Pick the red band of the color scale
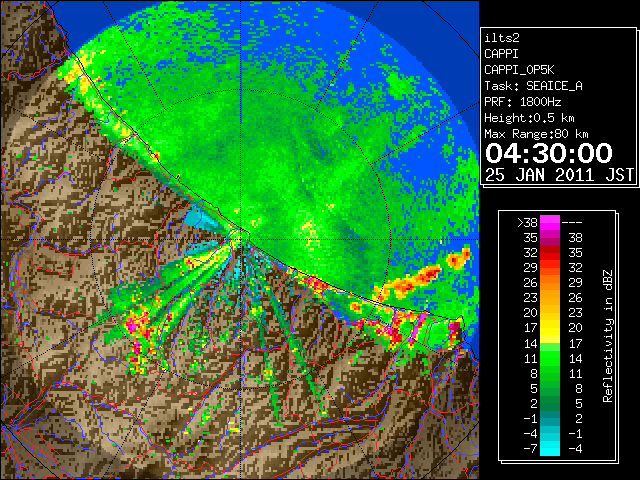640x480 pixels. point(550,253)
